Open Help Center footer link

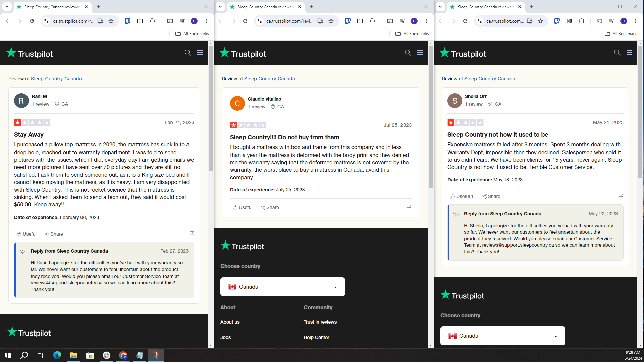tap(316, 337)
